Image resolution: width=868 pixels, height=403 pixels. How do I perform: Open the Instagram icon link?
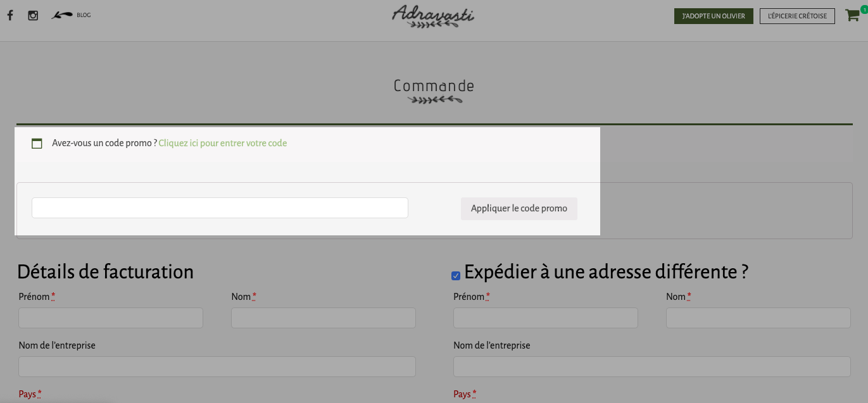point(33,15)
